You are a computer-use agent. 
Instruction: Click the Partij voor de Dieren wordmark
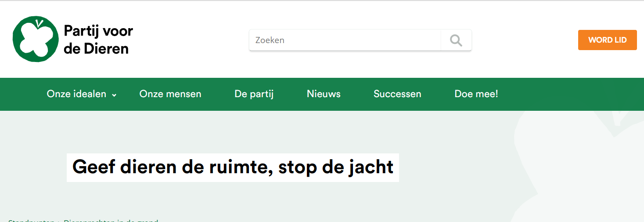coord(98,40)
